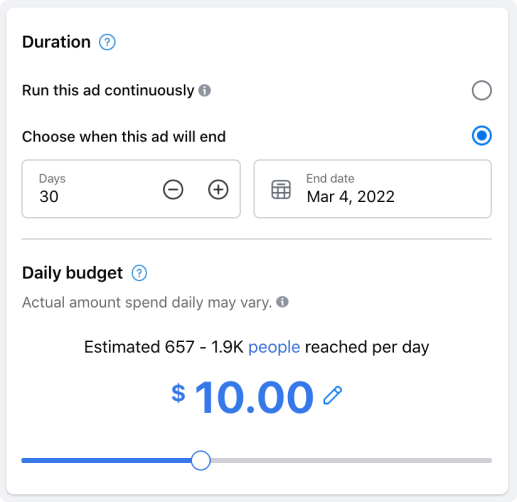Increase days with the plus icon
This screenshot has height=502, width=517.
(218, 190)
